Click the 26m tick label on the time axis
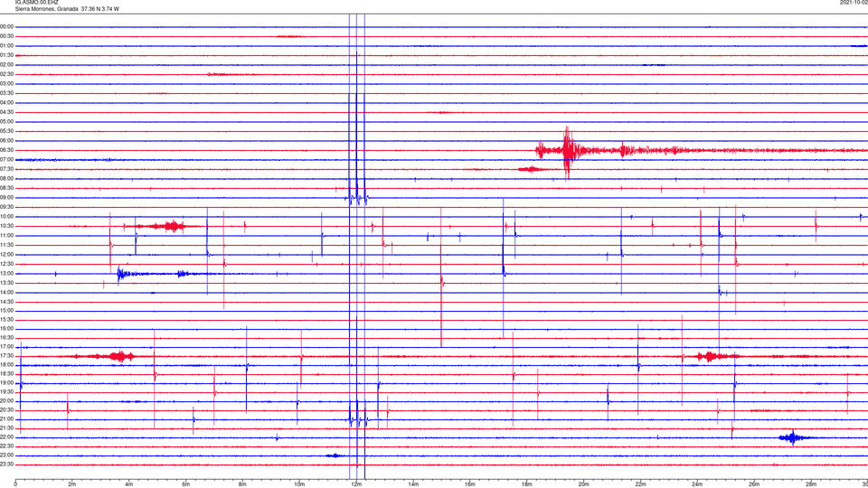Image resolution: width=868 pixels, height=488 pixels. (754, 484)
